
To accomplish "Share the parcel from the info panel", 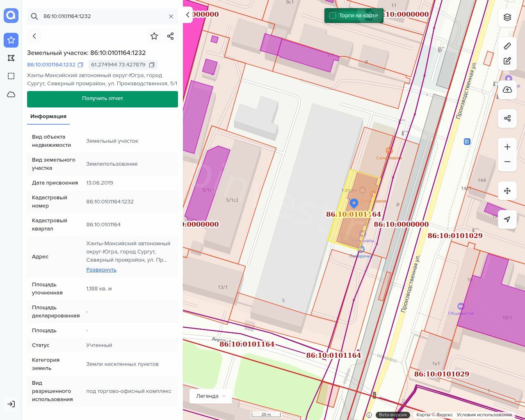I will coord(171,36).
